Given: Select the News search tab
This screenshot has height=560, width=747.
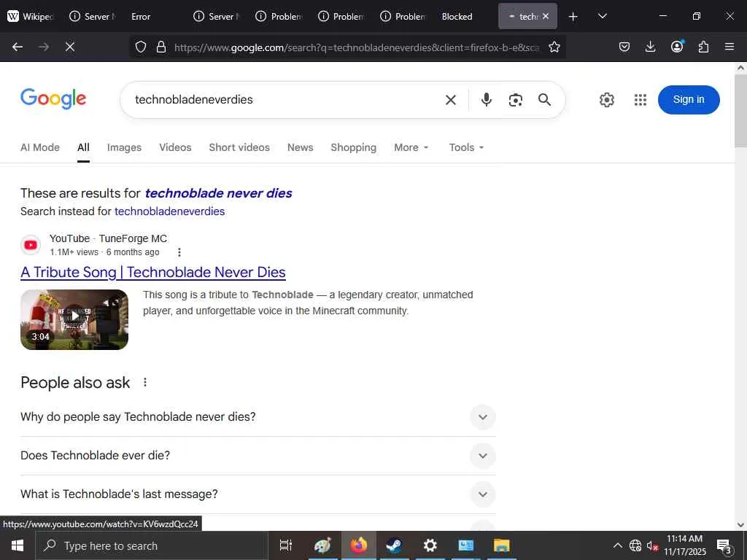Looking at the screenshot, I should tap(300, 147).
